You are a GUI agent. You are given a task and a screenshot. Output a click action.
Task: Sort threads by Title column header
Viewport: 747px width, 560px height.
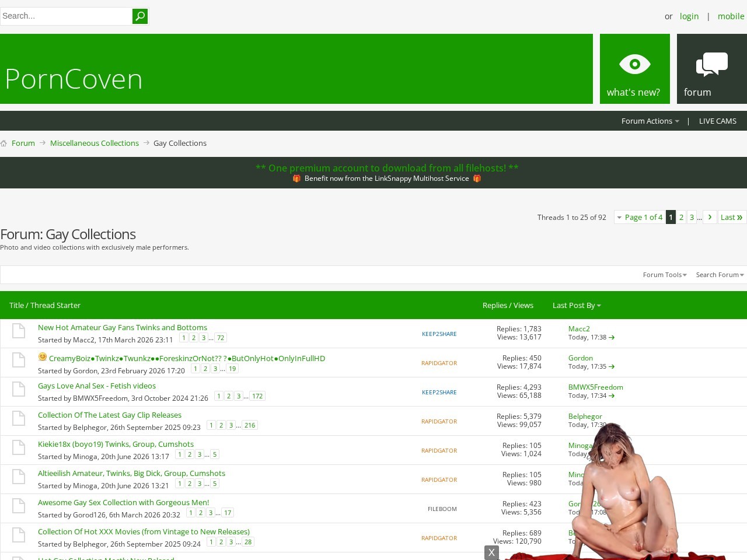click(x=16, y=305)
